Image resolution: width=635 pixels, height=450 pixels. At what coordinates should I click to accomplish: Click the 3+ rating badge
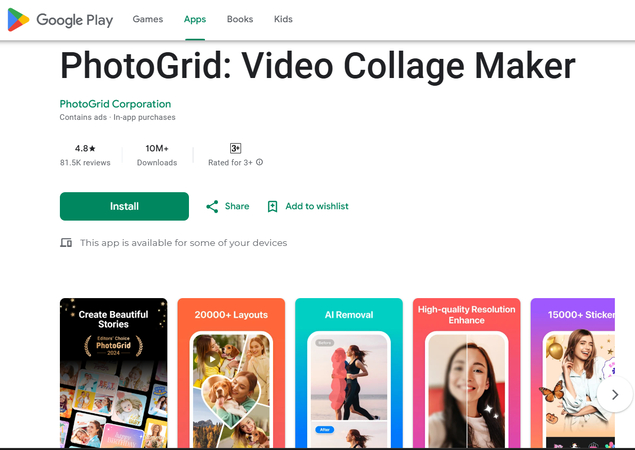[x=235, y=148]
